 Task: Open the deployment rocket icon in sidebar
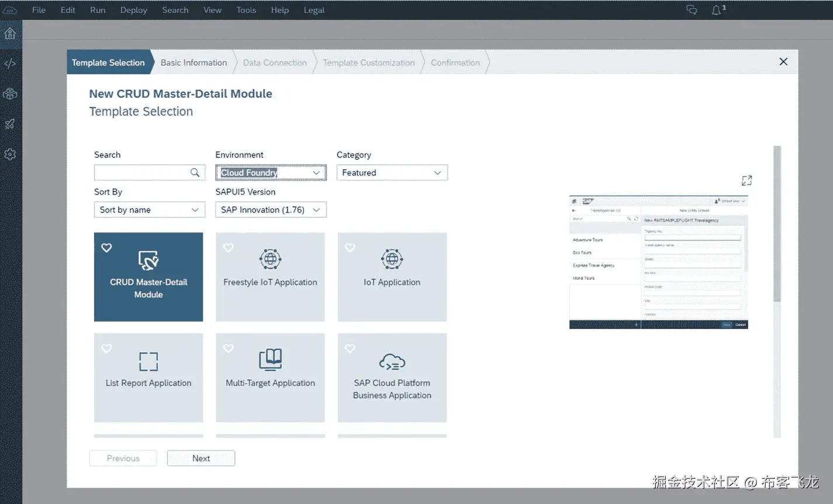[10, 124]
